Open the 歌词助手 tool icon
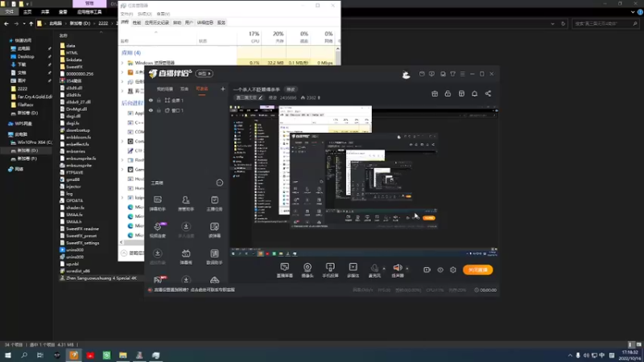 214,257
